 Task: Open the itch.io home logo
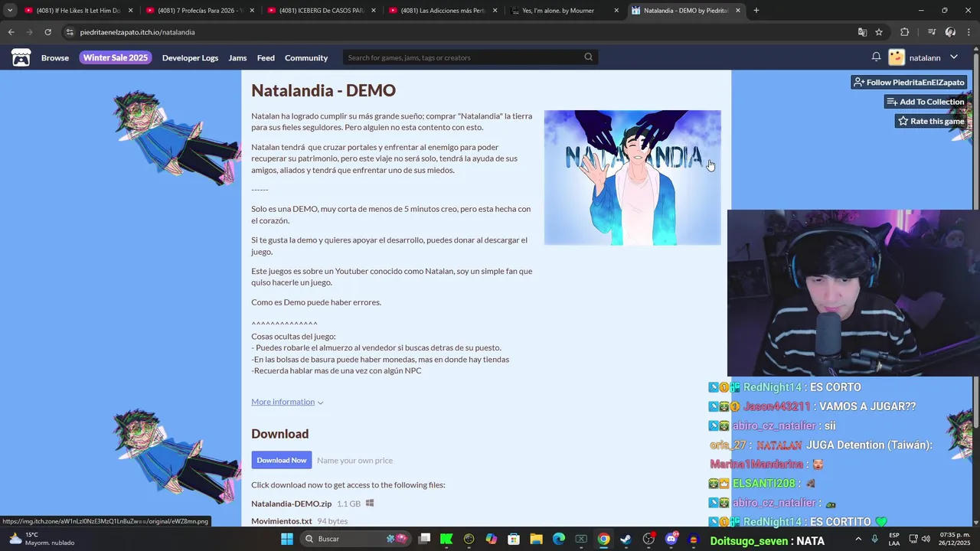(x=21, y=57)
